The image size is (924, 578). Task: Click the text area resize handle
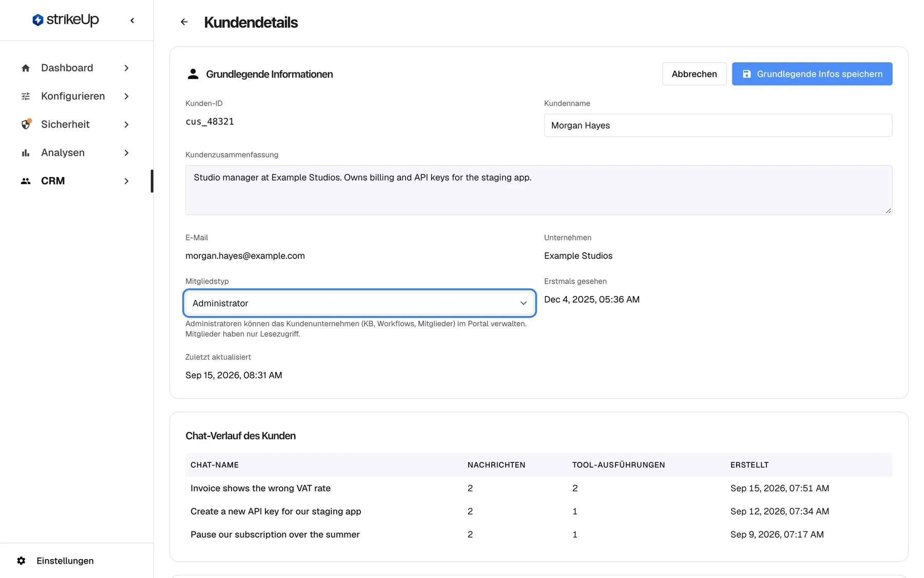click(888, 211)
